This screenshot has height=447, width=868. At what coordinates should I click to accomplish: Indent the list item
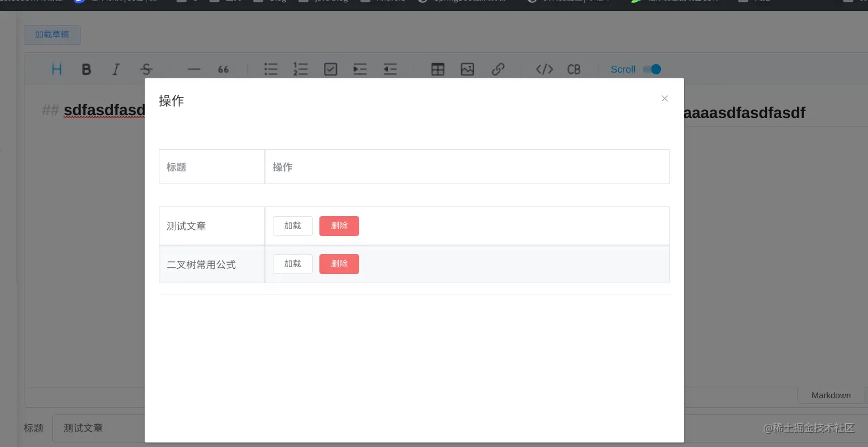pos(360,69)
